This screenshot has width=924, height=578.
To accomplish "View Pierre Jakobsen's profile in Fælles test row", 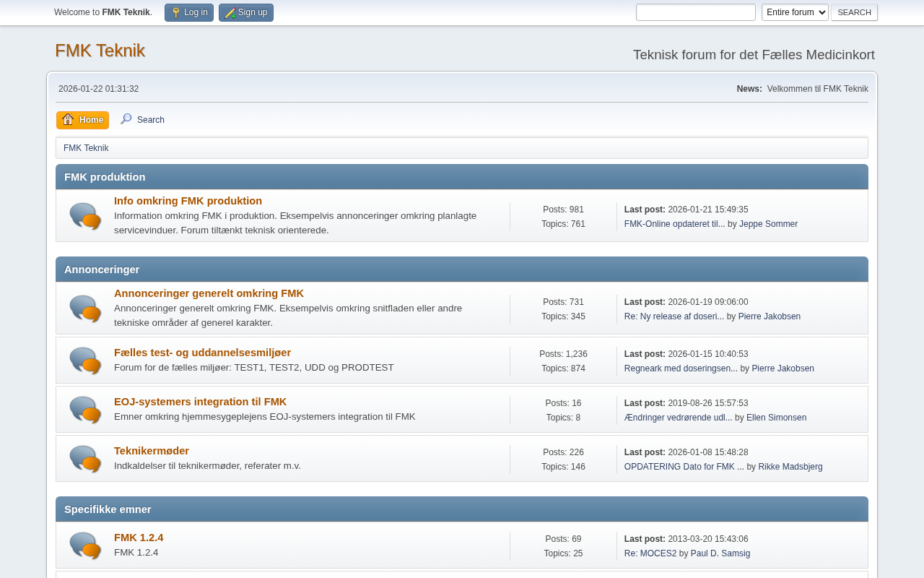I will pyautogui.click(x=783, y=368).
